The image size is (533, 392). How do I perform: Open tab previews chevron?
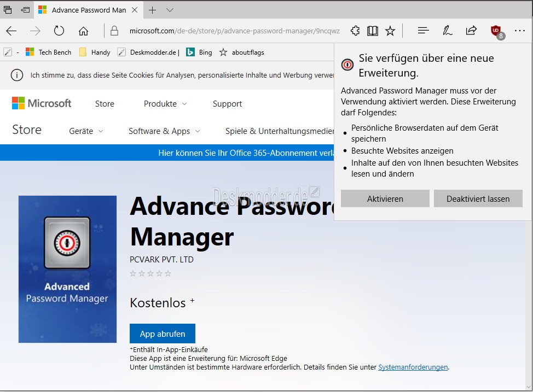tap(170, 10)
